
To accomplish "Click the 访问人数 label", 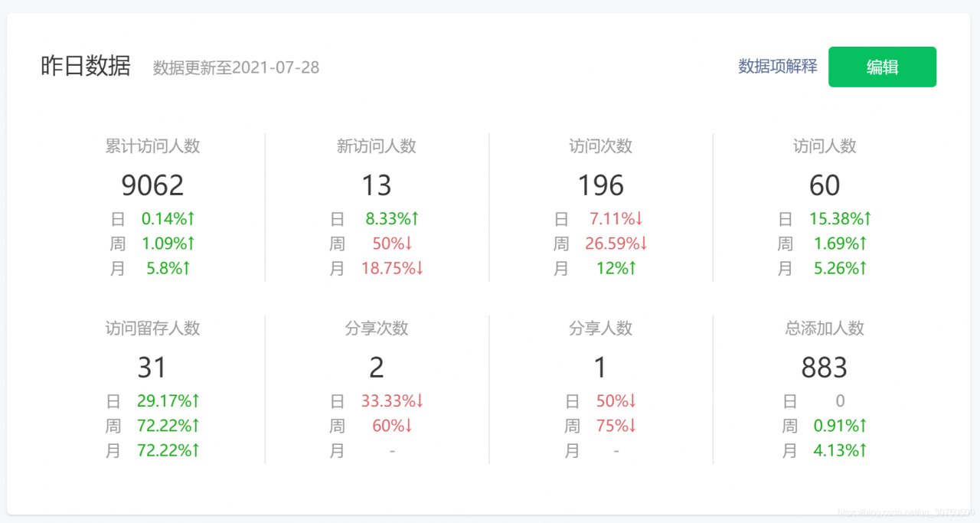I will 825,146.
